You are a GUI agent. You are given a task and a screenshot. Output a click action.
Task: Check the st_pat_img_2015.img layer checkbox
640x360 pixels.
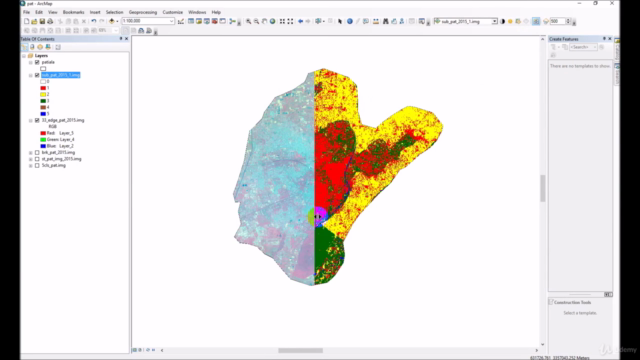coord(37,159)
